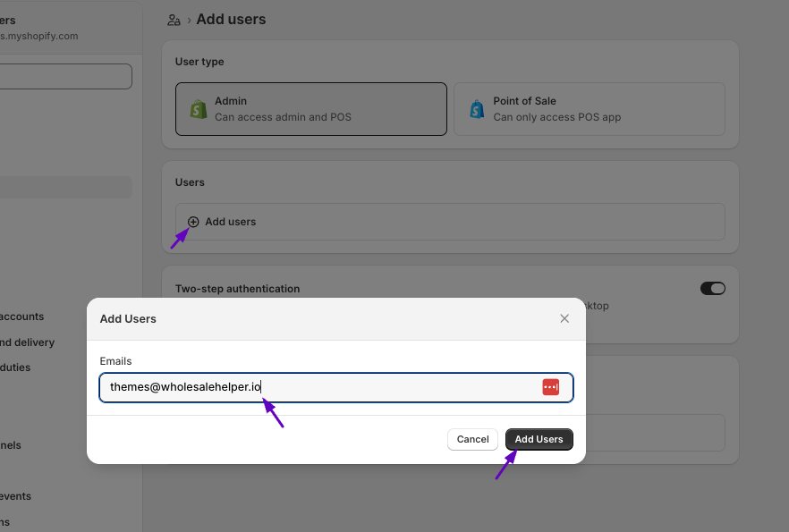
Task: Select the Point of Sale user type option
Action: [589, 109]
